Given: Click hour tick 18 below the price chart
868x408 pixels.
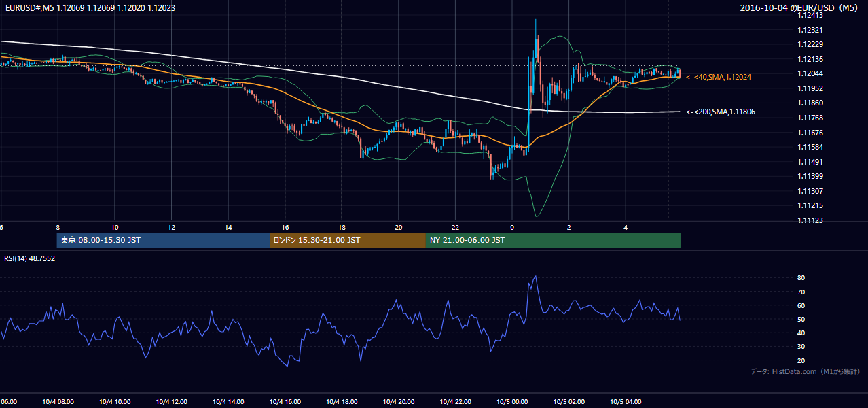Looking at the screenshot, I should 342,228.
